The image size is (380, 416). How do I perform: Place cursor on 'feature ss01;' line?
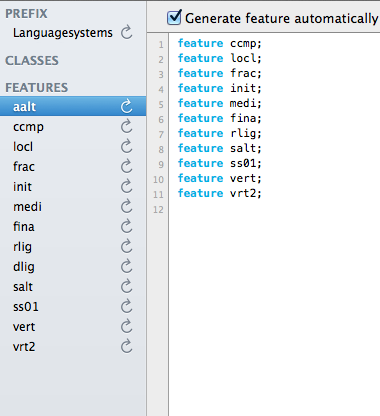[220, 163]
